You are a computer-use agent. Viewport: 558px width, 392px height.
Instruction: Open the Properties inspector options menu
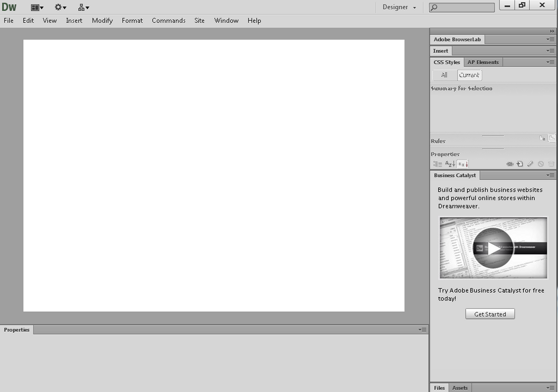pyautogui.click(x=422, y=330)
